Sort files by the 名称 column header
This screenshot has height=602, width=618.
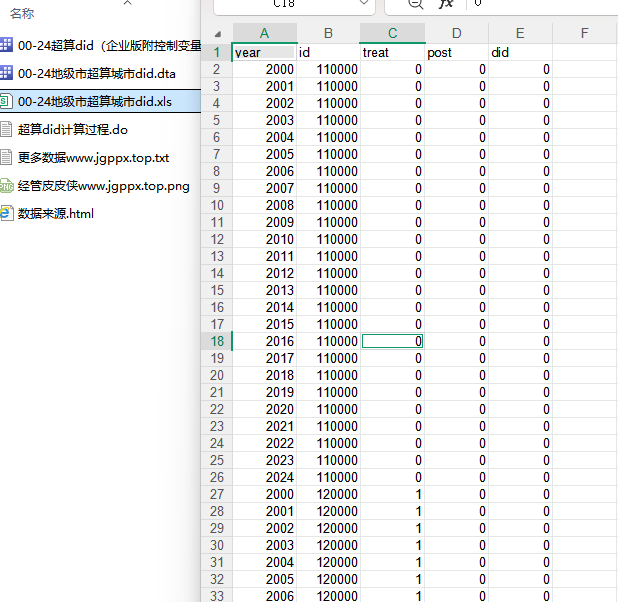22,14
